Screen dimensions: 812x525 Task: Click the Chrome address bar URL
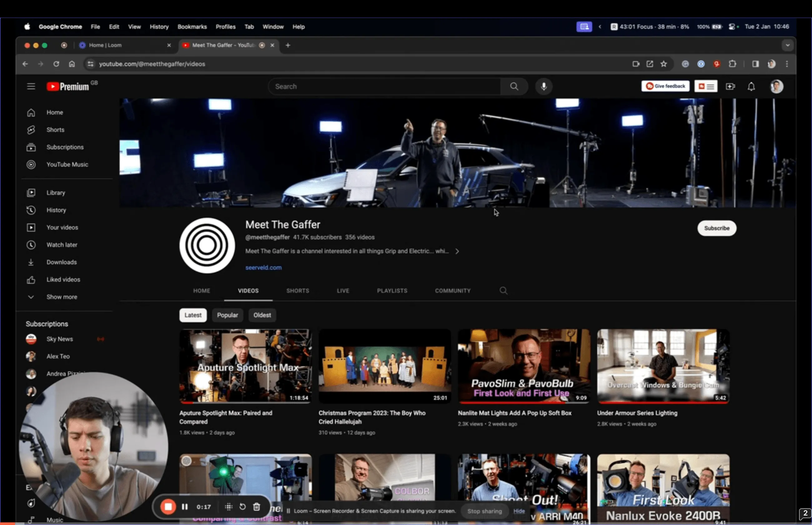[152, 64]
